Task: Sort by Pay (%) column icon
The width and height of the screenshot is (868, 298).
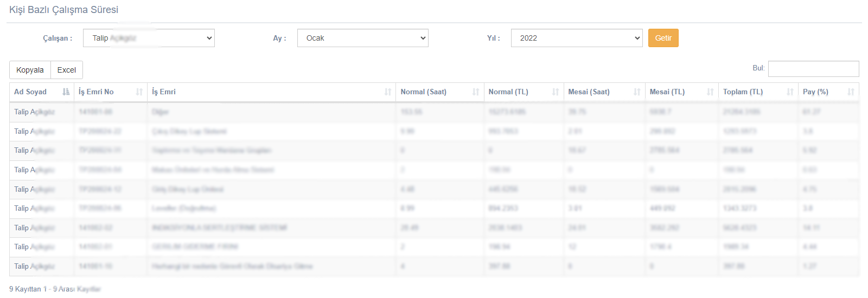Action: (851, 92)
